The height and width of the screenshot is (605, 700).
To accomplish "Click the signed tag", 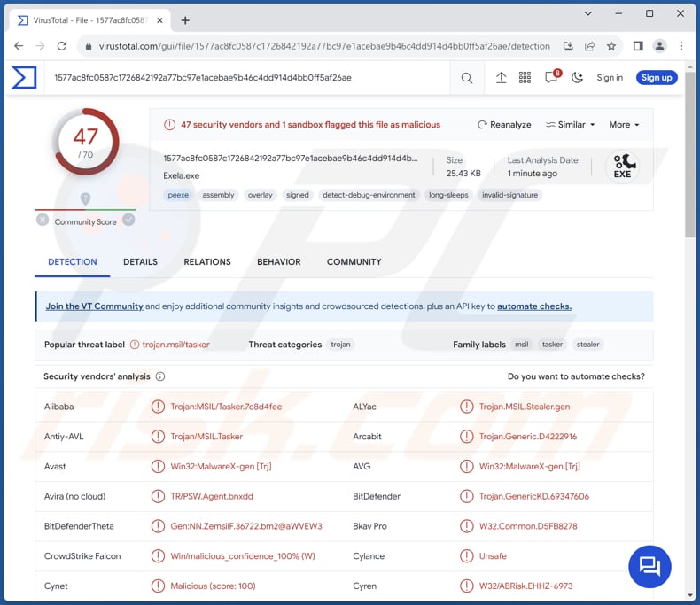I will coord(298,195).
